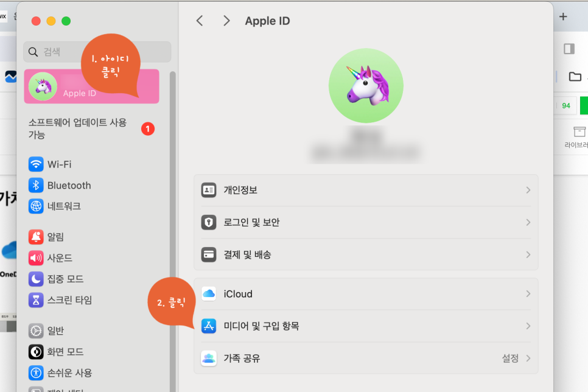Viewport: 588px width, 392px height.
Task: Select the 스크린 타임 hourglass icon
Action: tap(36, 300)
